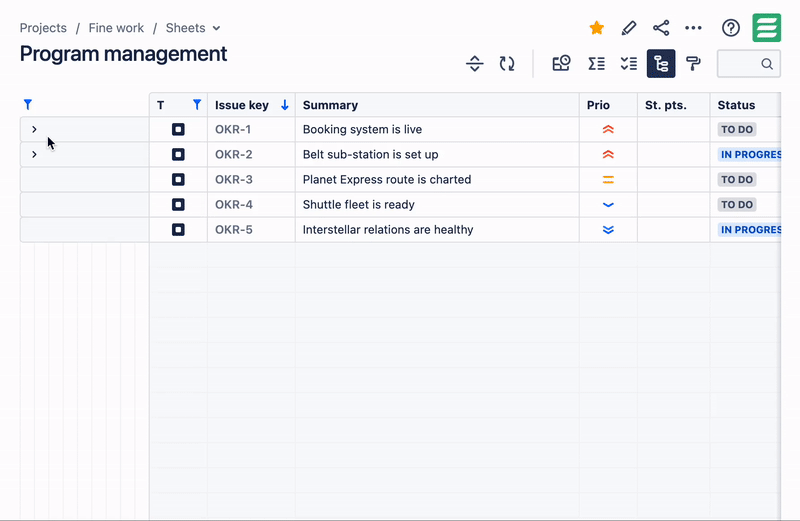
Task: Click the sort arrow in Issue key header
Action: click(x=285, y=105)
